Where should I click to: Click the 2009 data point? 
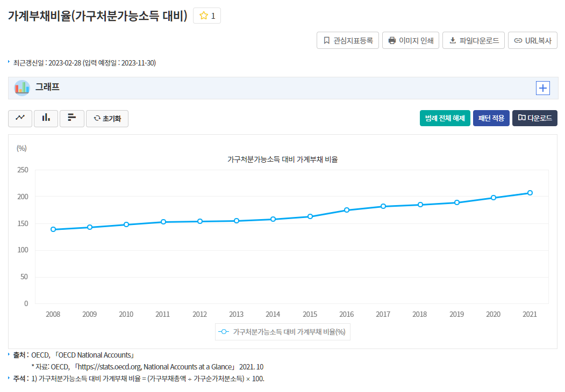point(90,227)
